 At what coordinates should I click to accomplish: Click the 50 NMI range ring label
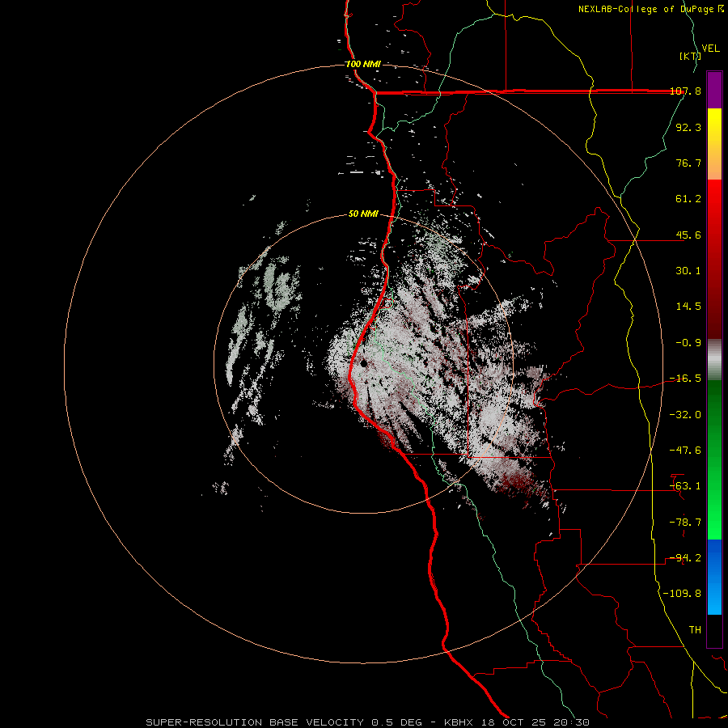363,214
